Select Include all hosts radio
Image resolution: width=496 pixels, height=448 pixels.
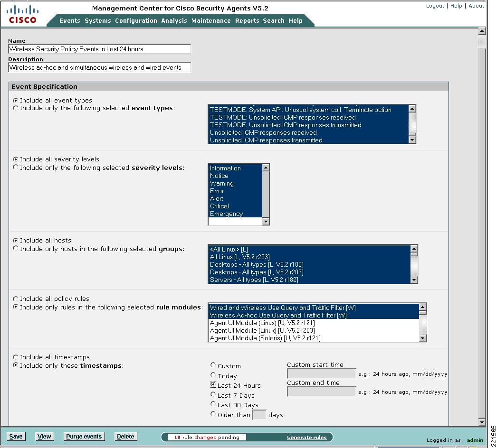coord(16,241)
